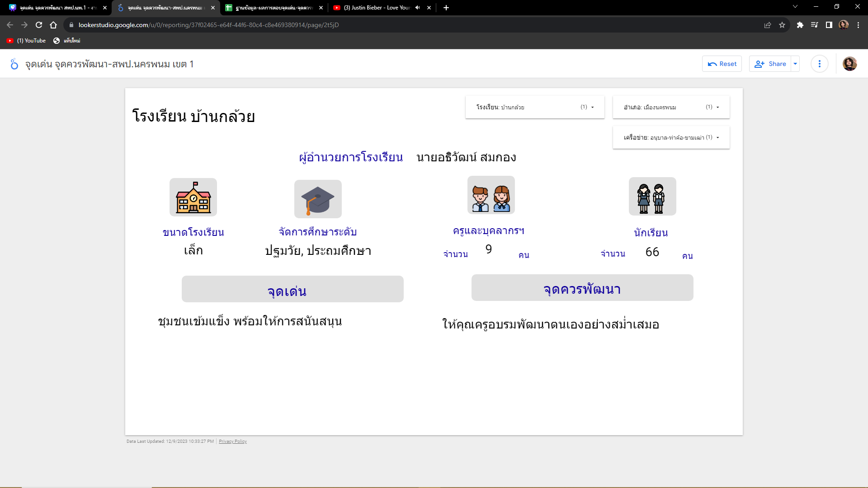Click the browser address bar URL
868x488 pixels.
pyautogui.click(x=208, y=25)
